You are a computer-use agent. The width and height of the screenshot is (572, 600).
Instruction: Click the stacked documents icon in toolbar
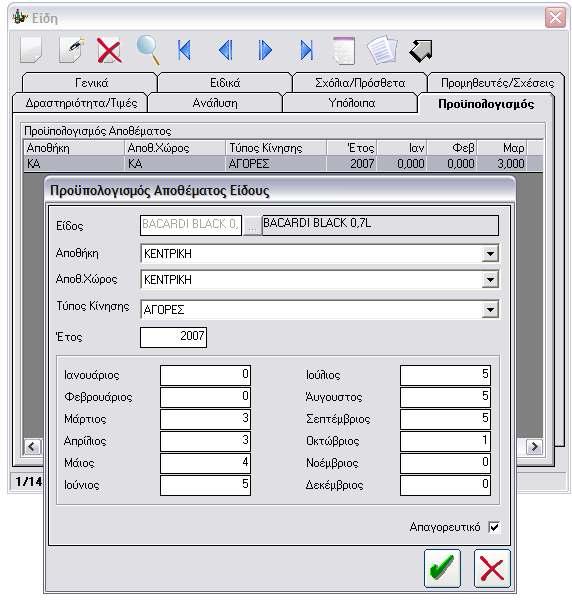click(382, 50)
